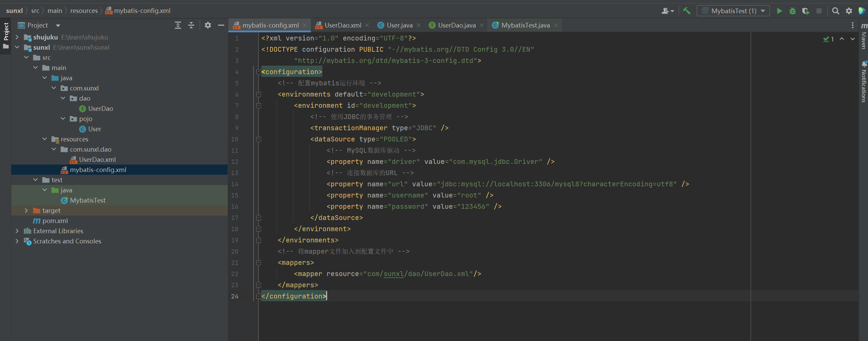Select pom.xml in project tree
868x341 pixels.
tap(55, 221)
